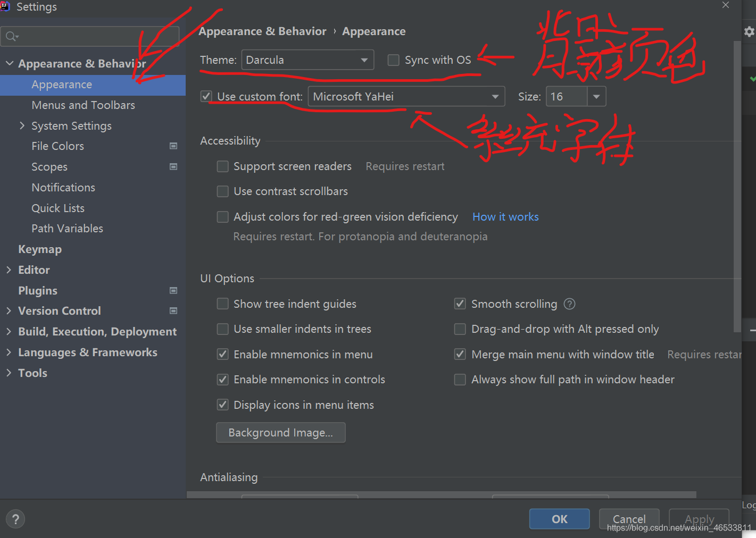Uncheck Enable mnemonics in controls
The image size is (756, 538).
tap(223, 380)
